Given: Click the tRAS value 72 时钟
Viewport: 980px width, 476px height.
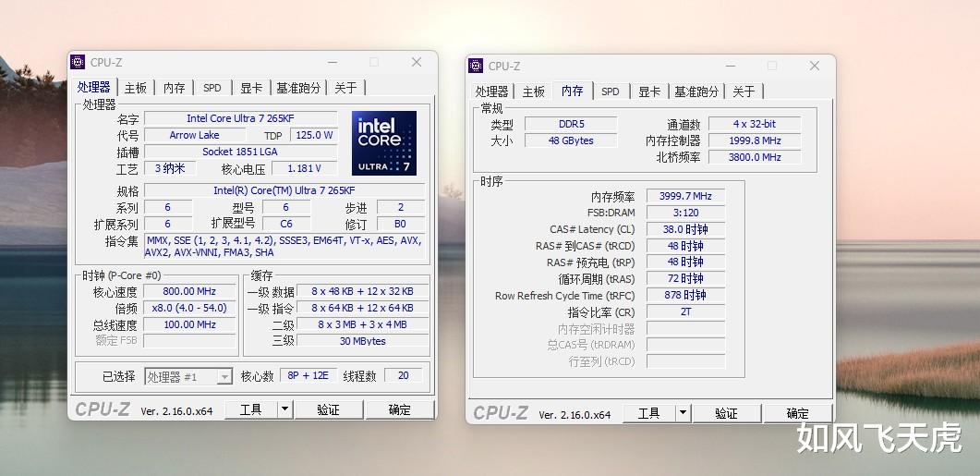Looking at the screenshot, I should click(685, 278).
